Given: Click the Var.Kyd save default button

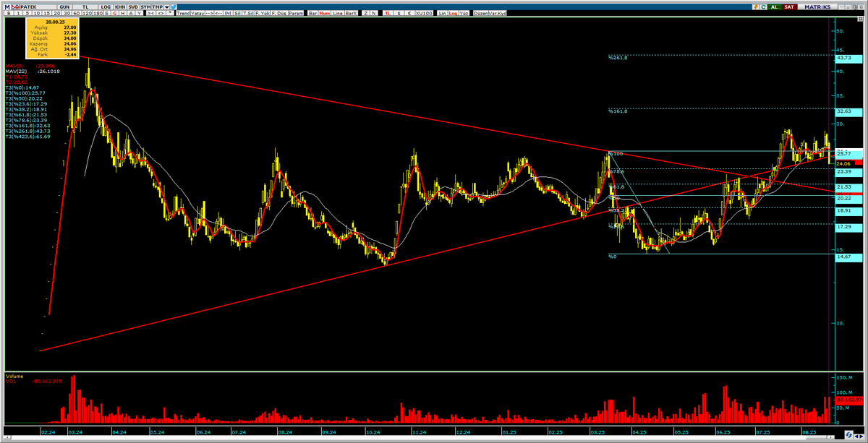Looking at the screenshot, I should pyautogui.click(x=498, y=13).
